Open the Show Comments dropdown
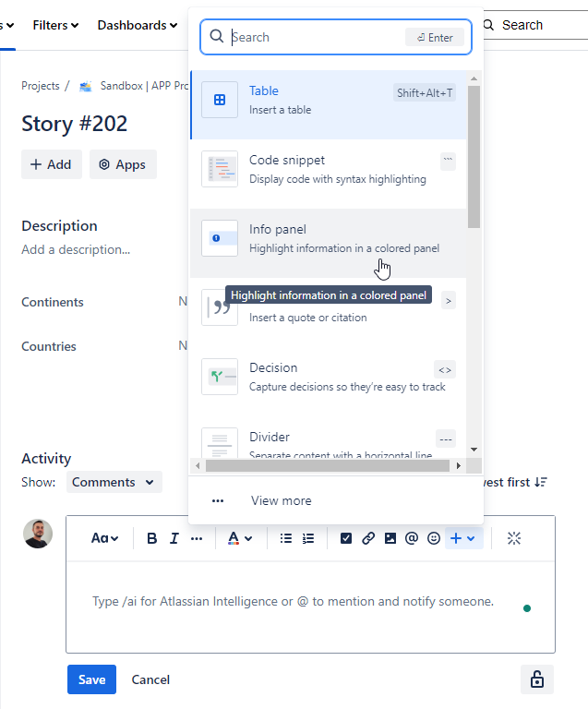This screenshot has width=588, height=709. pos(114,482)
